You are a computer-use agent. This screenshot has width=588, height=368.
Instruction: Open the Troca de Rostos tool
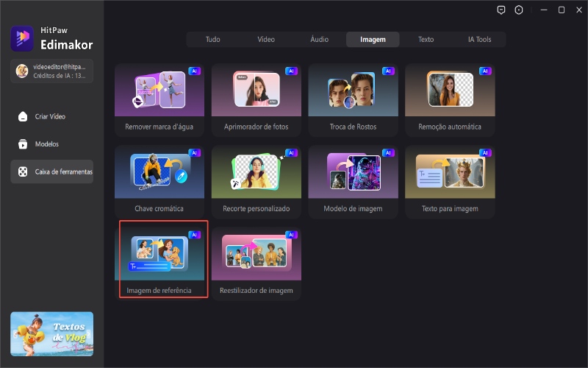(x=353, y=99)
